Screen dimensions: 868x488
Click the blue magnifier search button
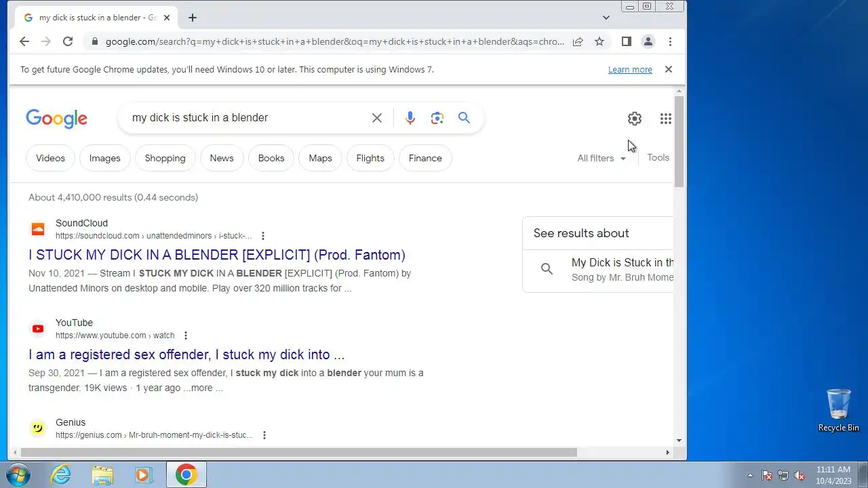tap(464, 118)
